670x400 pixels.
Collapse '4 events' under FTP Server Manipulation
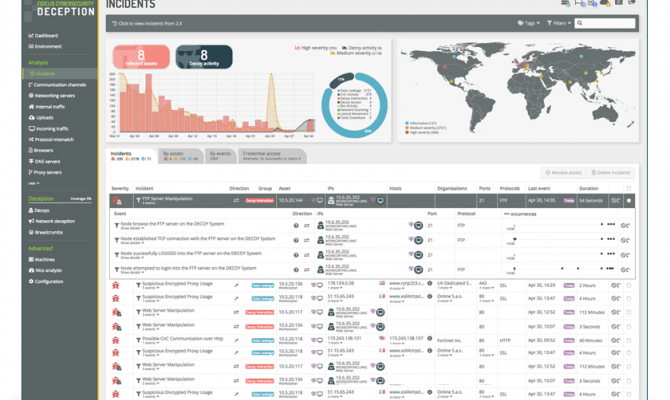tap(150, 203)
